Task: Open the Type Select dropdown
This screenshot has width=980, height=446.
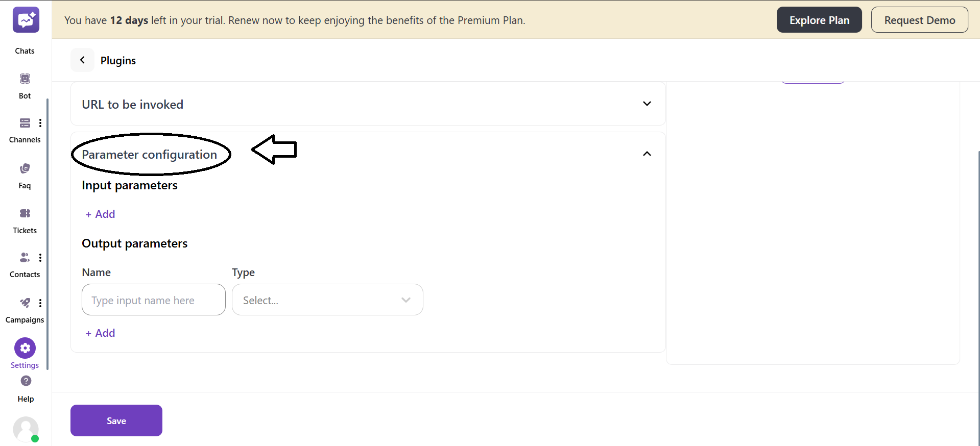Action: coord(327,300)
